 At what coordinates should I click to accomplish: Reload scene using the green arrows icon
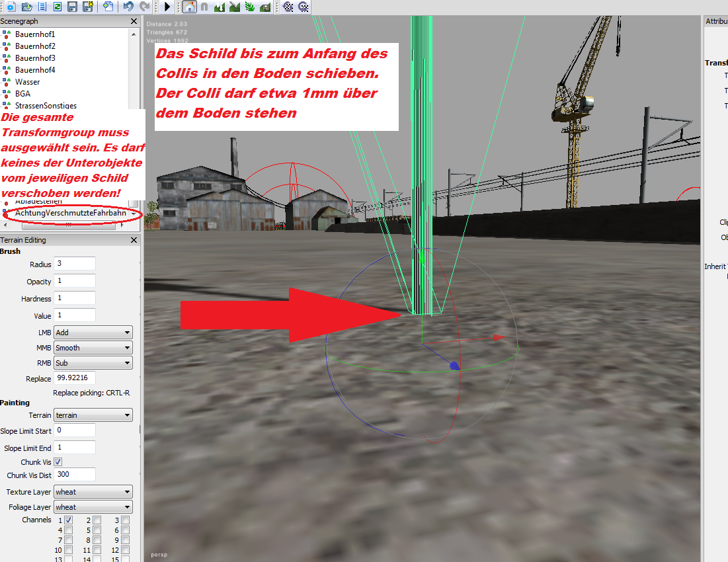[x=58, y=7]
